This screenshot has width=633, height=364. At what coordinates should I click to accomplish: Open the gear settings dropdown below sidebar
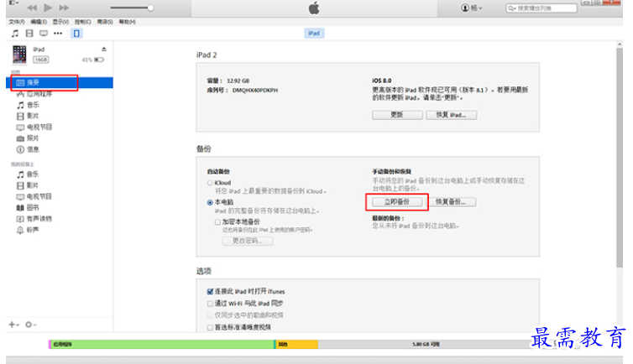pyautogui.click(x=31, y=325)
